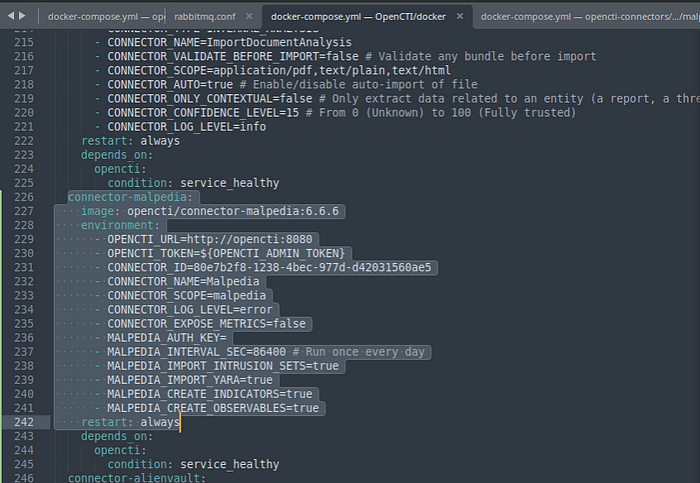Click the image opencti/connector-malpedia:6.6.6 line
The image size is (700, 483).
pos(210,211)
